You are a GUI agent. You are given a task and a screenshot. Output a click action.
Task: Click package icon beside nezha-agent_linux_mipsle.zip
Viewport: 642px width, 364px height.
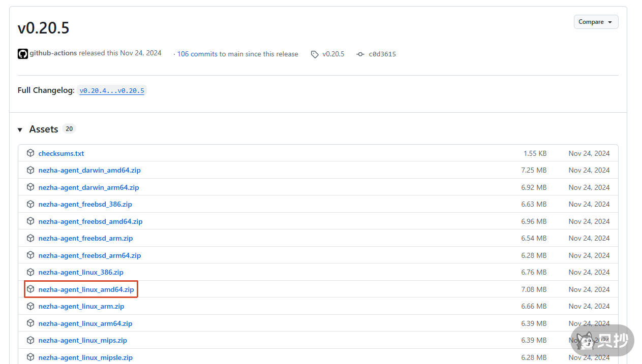click(30, 357)
